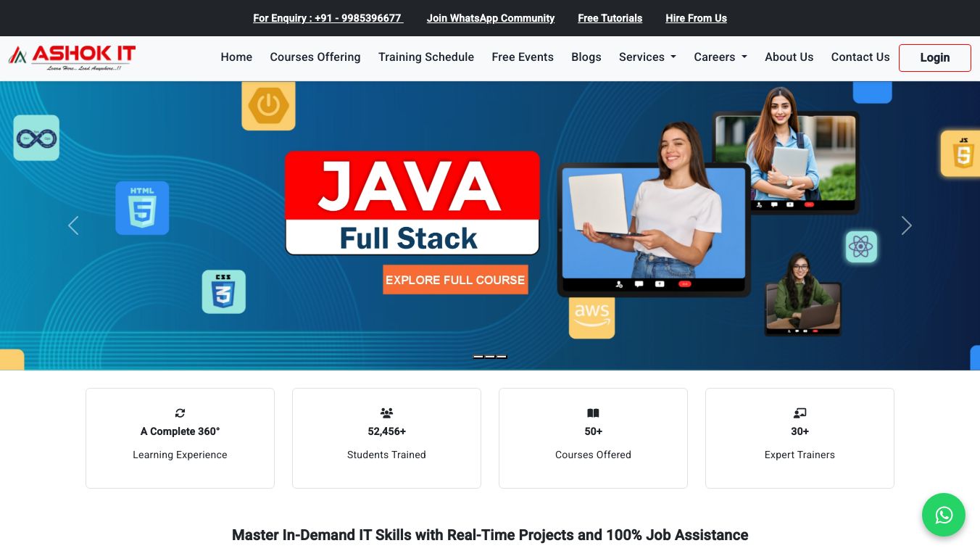Expand the Careers dropdown menu

[x=721, y=57]
